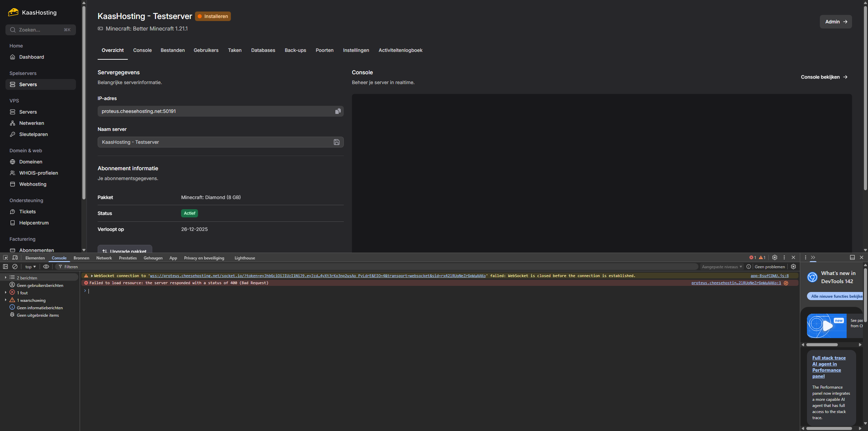
Task: Open the top context dropdown
Action: pos(31,267)
